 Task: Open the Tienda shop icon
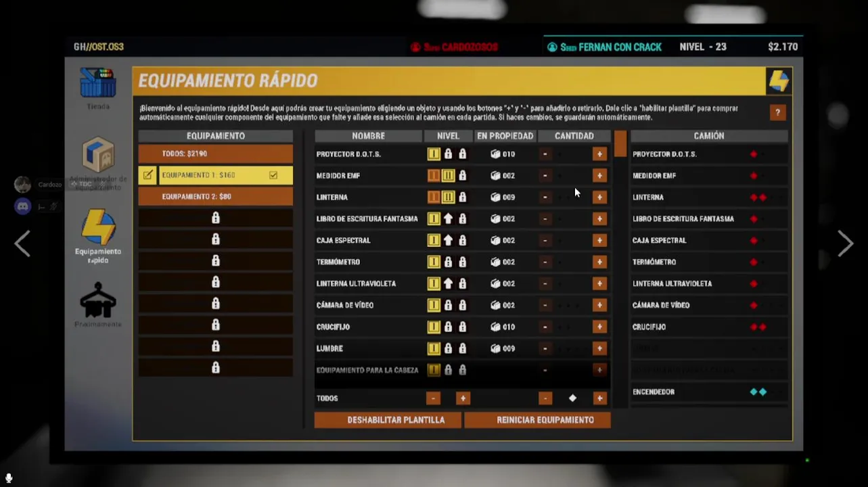click(x=98, y=83)
